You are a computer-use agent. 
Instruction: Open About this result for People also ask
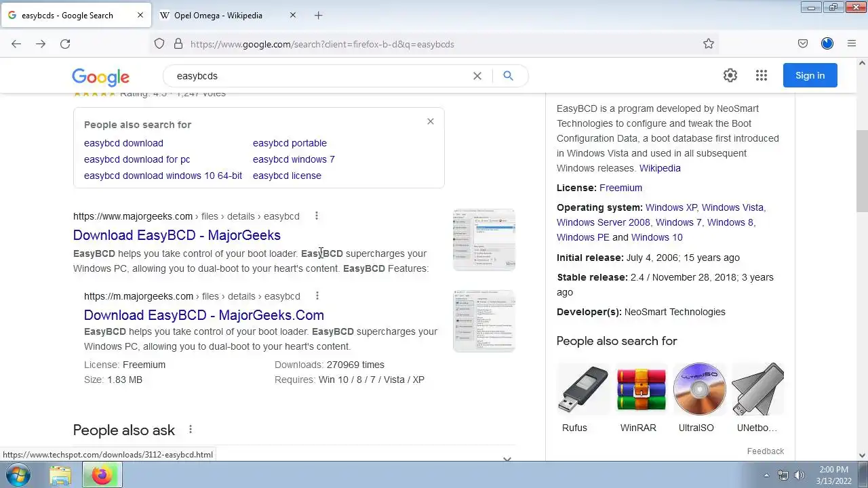tap(191, 430)
